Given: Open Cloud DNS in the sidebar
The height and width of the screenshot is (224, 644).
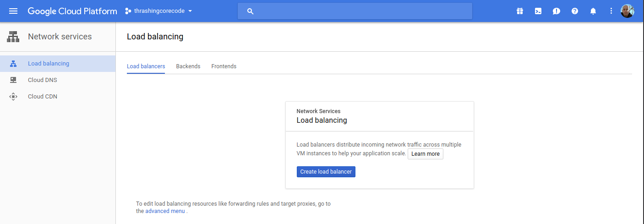Looking at the screenshot, I should coord(58,80).
